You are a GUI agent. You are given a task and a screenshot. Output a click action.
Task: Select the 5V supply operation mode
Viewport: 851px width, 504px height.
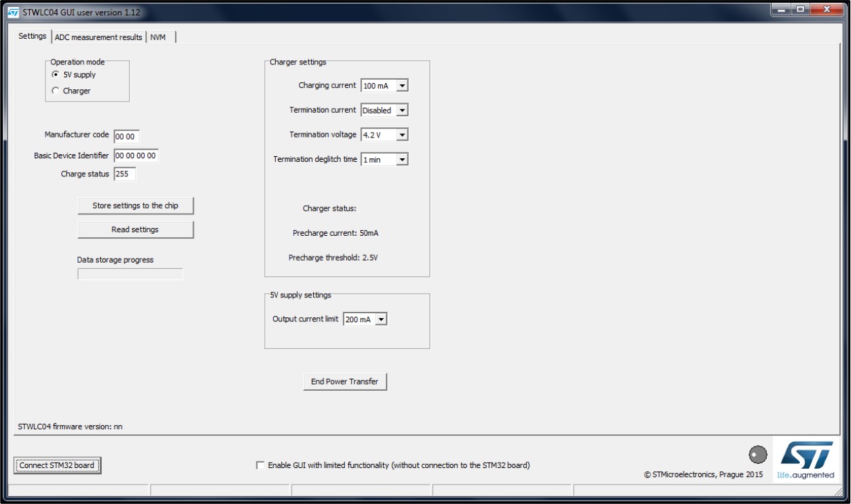coord(55,75)
